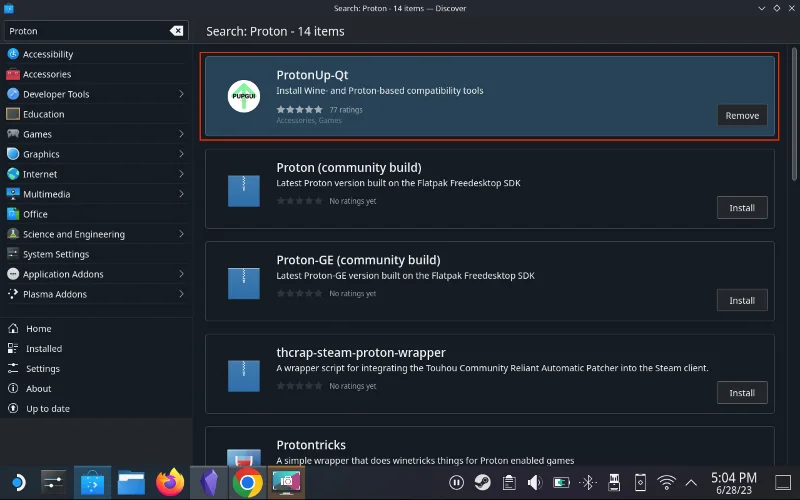Image resolution: width=800 pixels, height=500 pixels.
Task: Install thcrap-steam-proton-wrapper
Action: pos(742,393)
